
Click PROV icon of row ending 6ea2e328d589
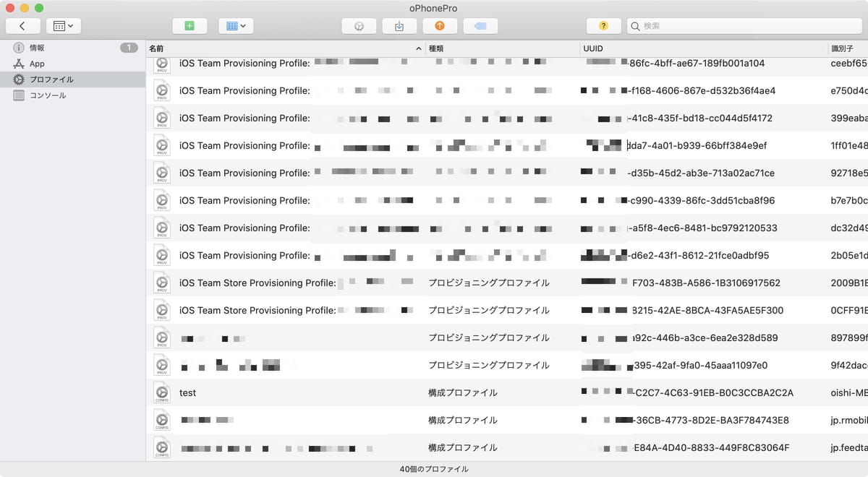point(162,338)
